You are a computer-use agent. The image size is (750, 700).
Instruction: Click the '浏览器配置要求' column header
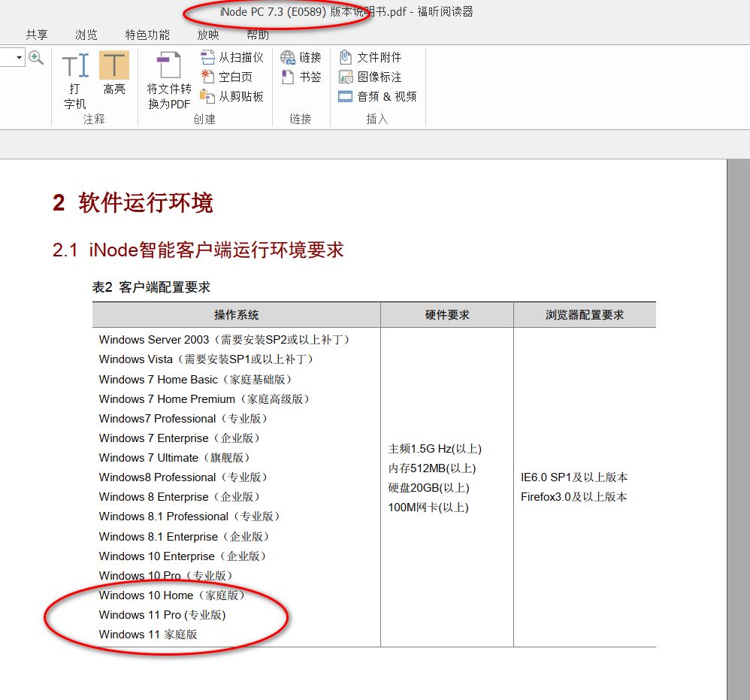[585, 315]
